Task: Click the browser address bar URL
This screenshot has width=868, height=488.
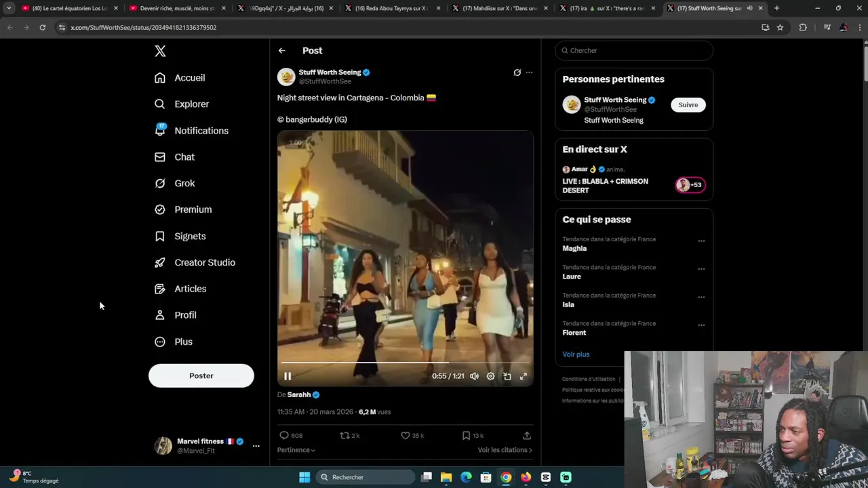Action: point(144,27)
